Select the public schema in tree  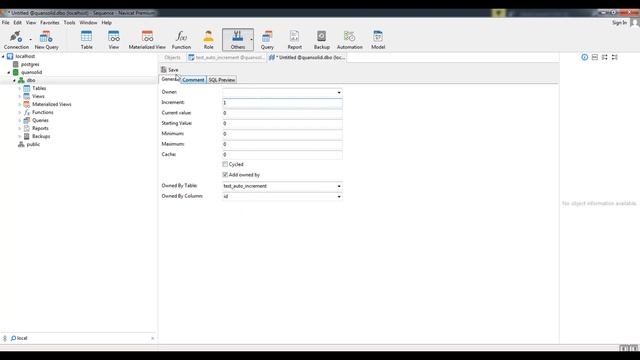point(33,144)
